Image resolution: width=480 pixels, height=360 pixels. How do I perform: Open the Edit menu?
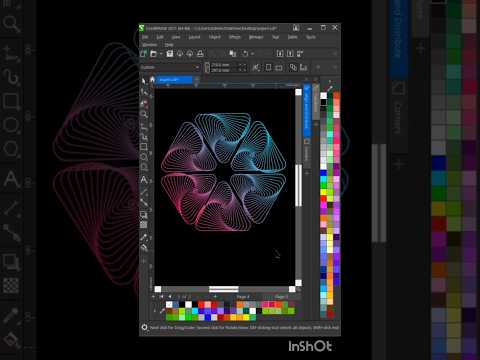point(160,37)
